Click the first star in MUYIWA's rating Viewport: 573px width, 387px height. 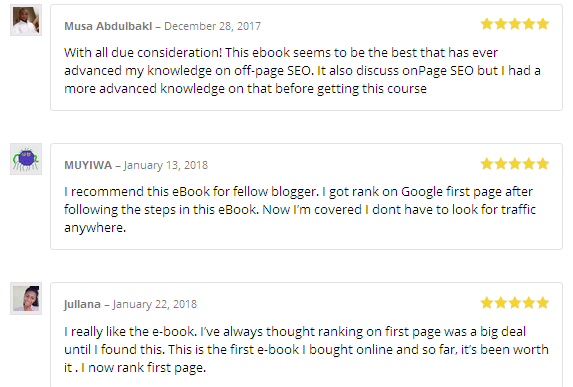[487, 164]
